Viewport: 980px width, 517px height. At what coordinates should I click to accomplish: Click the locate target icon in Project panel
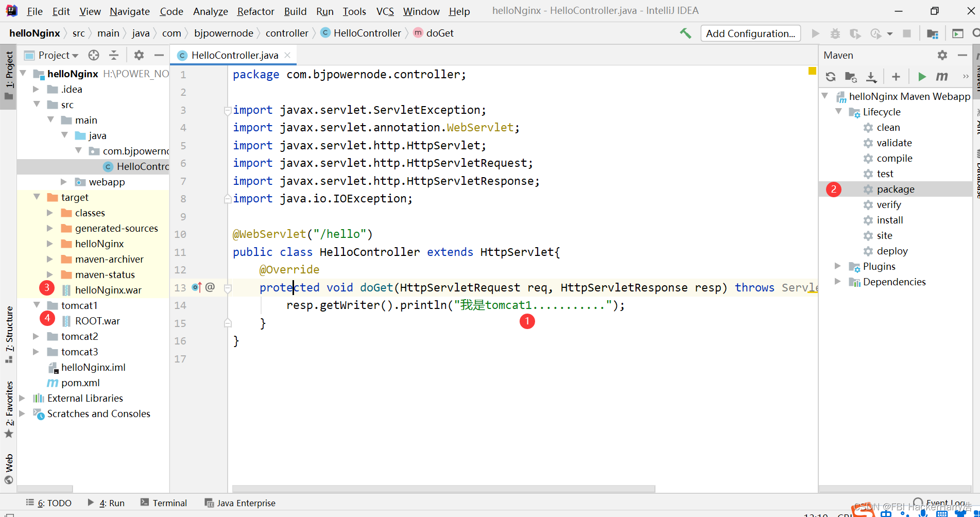93,55
